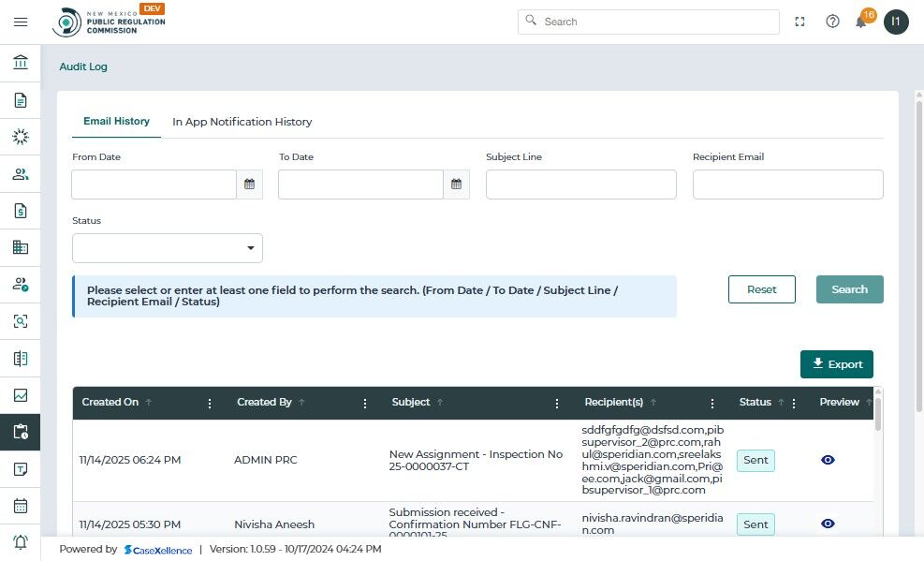924x561 pixels.
Task: Open the From Date calendar picker
Action: pos(249,185)
